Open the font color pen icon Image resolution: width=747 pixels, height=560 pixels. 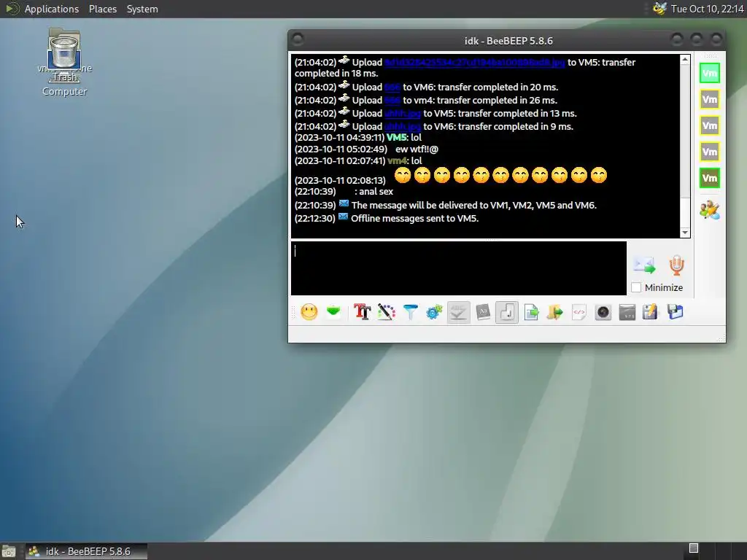tap(387, 312)
